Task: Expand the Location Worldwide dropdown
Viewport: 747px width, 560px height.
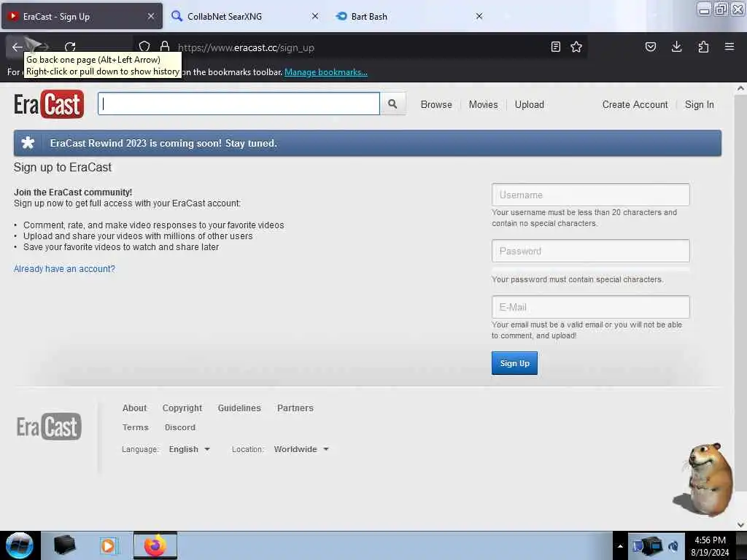Action: pos(301,449)
